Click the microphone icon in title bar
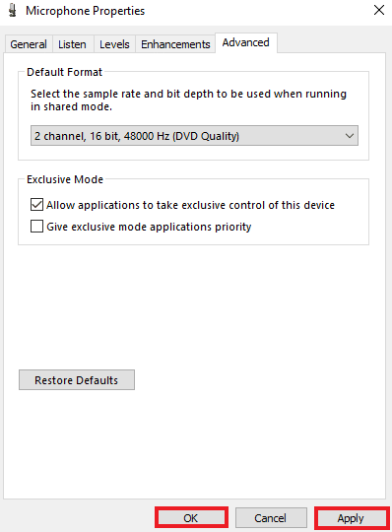This screenshot has width=392, height=532. [13, 11]
